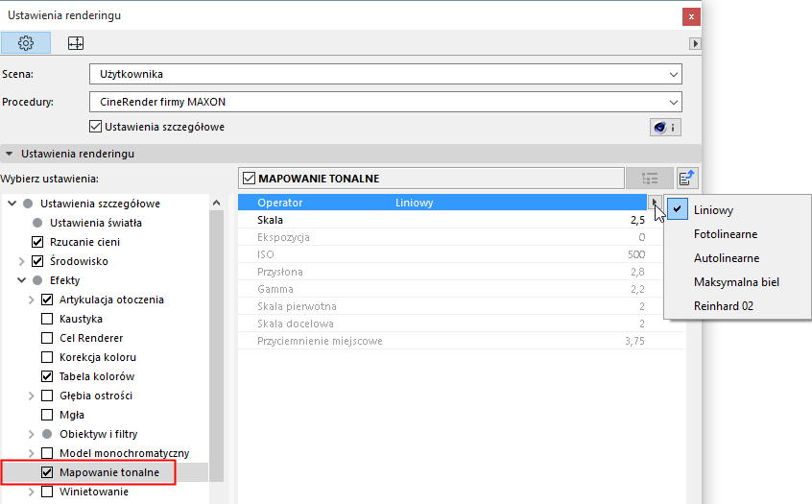
Task: Click the CineRender info button
Action: point(665,128)
